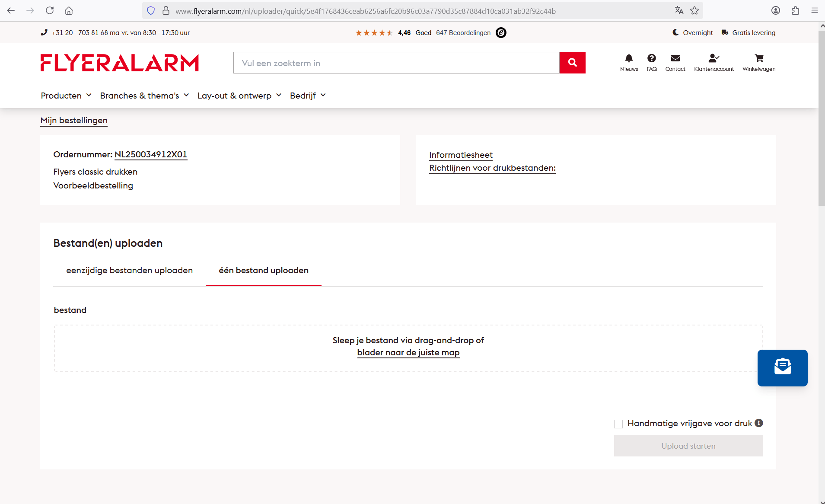This screenshot has width=825, height=504.
Task: Click the red search magnifier button
Action: [572, 63]
